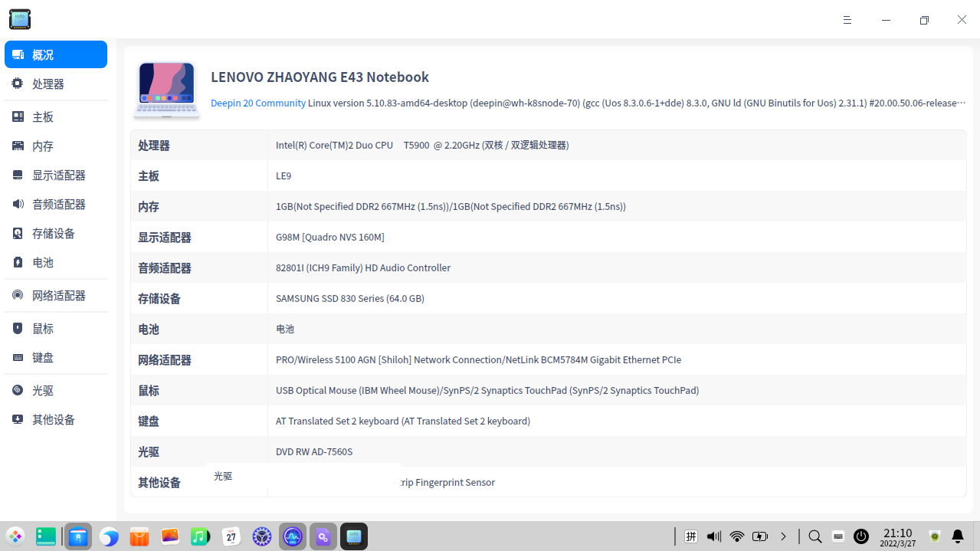The image size is (980, 551).
Task: Click the Intel Core2 Duo T5900 value
Action: click(x=422, y=145)
